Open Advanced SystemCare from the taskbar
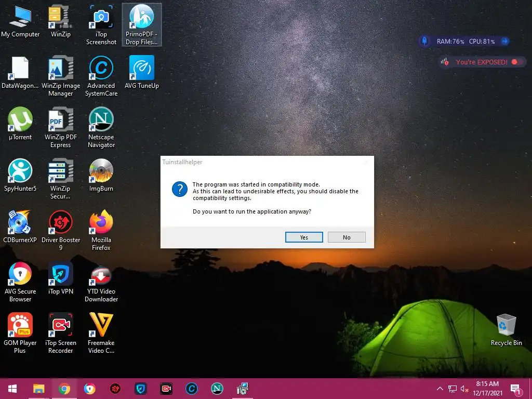532x399 pixels. tap(191, 389)
